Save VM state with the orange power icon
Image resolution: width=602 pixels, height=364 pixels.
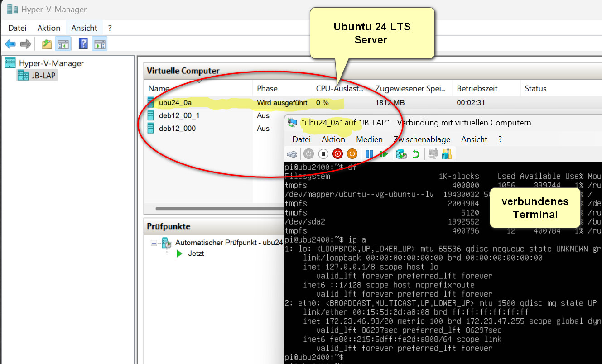coord(352,154)
